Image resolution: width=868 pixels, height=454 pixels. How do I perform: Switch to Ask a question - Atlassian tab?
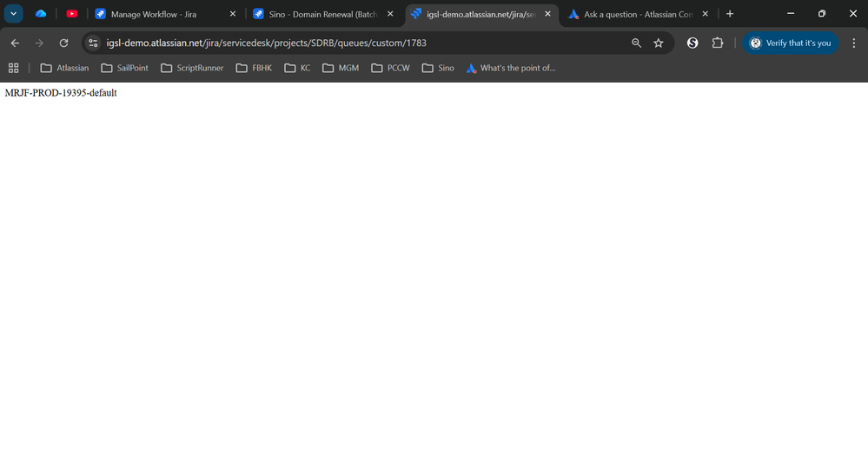pyautogui.click(x=639, y=14)
